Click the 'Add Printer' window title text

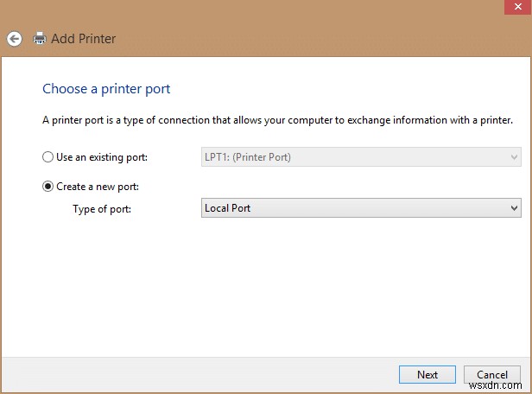83,39
